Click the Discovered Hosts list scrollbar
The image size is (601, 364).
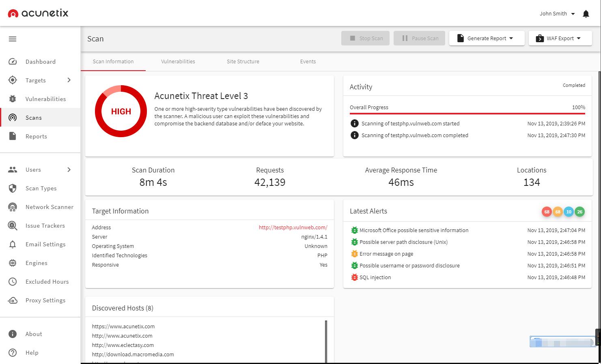click(x=326, y=342)
